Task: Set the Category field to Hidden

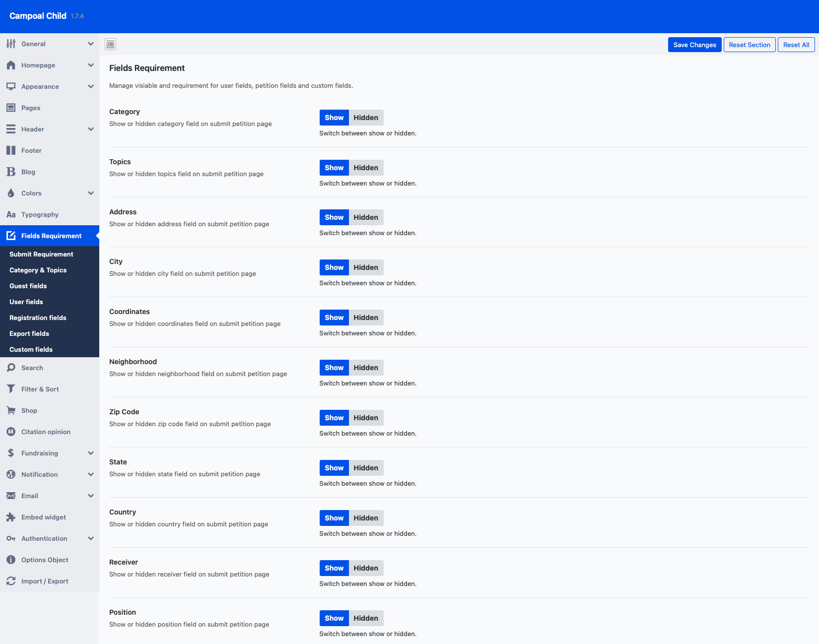Action: pos(366,118)
